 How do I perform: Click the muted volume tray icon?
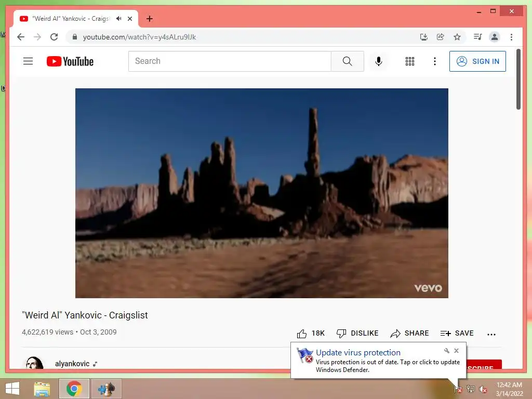point(483,389)
